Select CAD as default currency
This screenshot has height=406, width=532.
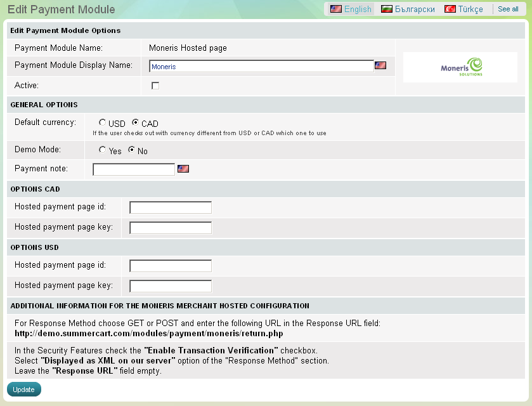click(x=136, y=123)
